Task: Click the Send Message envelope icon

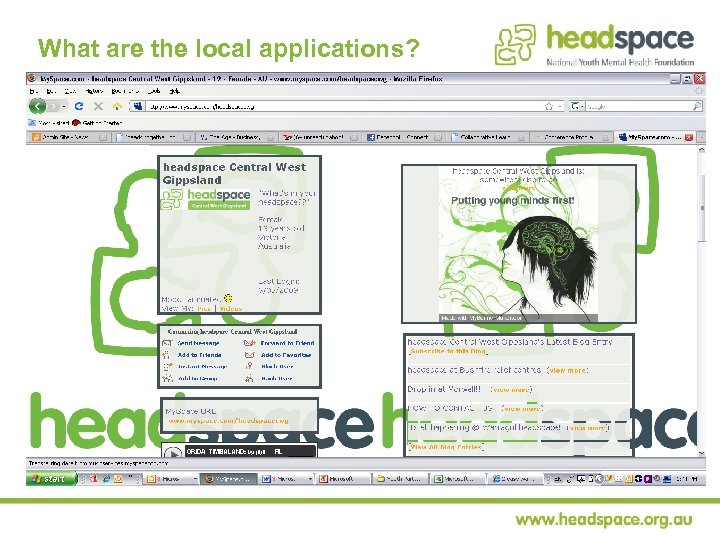Action: click(x=167, y=343)
